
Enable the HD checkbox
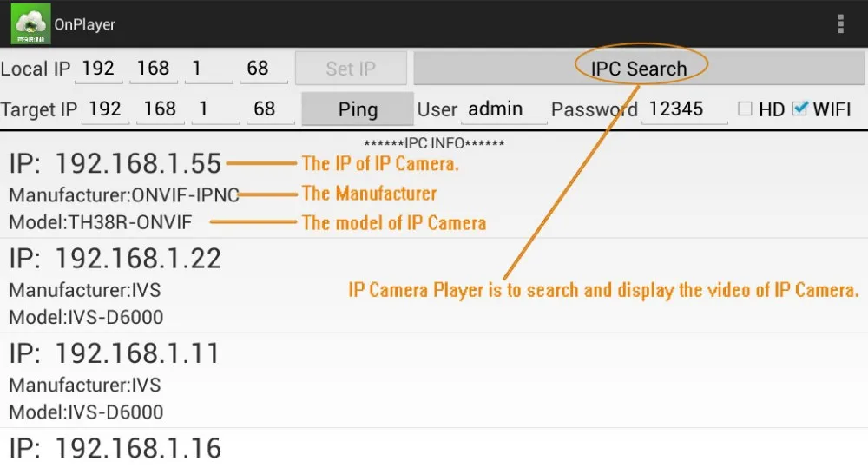(x=745, y=109)
